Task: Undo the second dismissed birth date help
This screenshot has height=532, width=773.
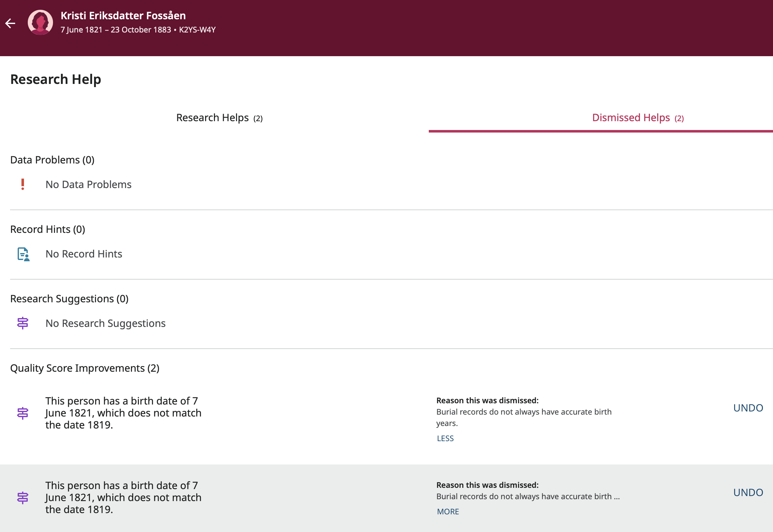Action: click(x=748, y=492)
